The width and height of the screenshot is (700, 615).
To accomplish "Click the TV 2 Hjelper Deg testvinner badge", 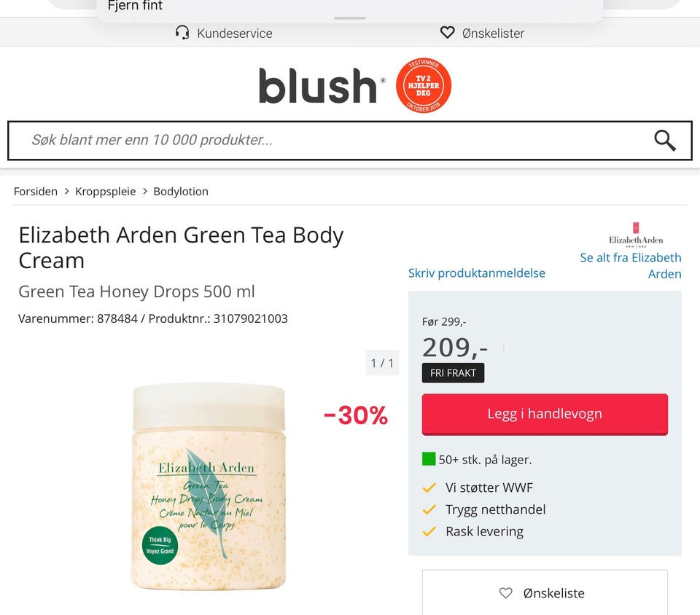I will pos(423,86).
